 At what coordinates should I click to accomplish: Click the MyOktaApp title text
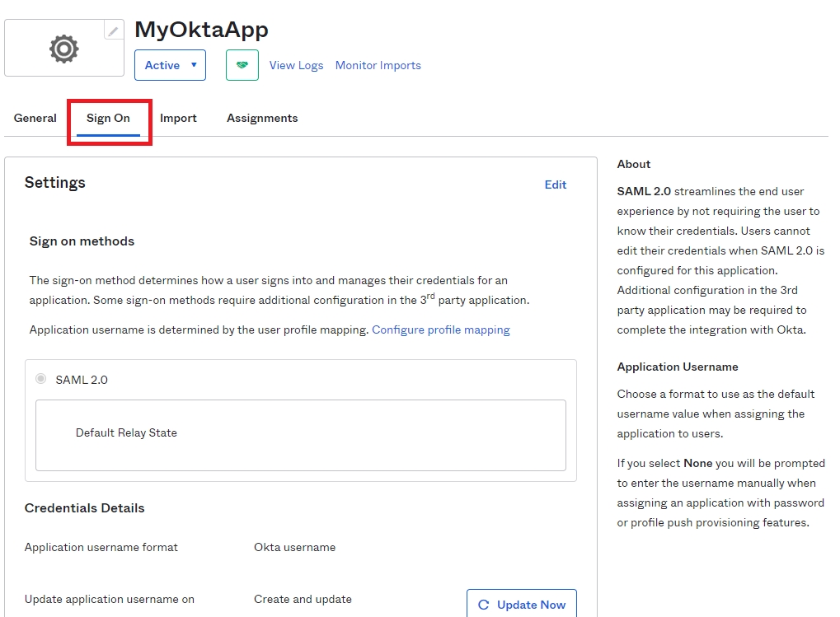[x=201, y=30]
